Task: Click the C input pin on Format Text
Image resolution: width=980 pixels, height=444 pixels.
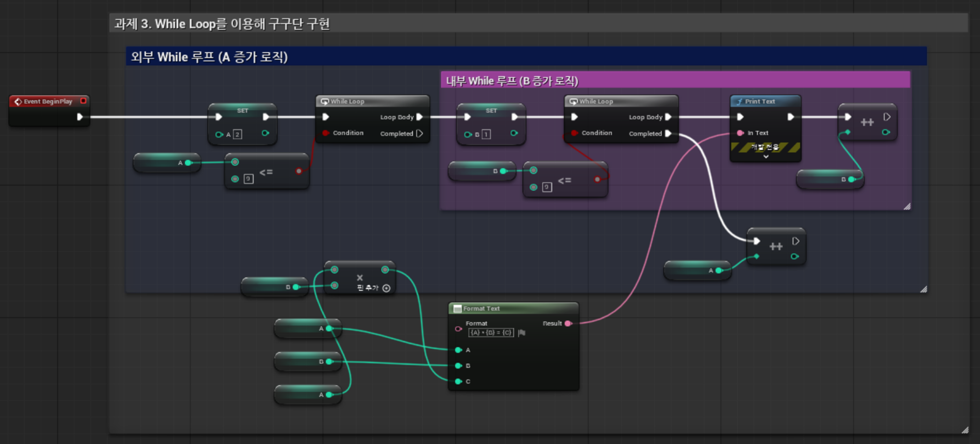Action: point(459,381)
